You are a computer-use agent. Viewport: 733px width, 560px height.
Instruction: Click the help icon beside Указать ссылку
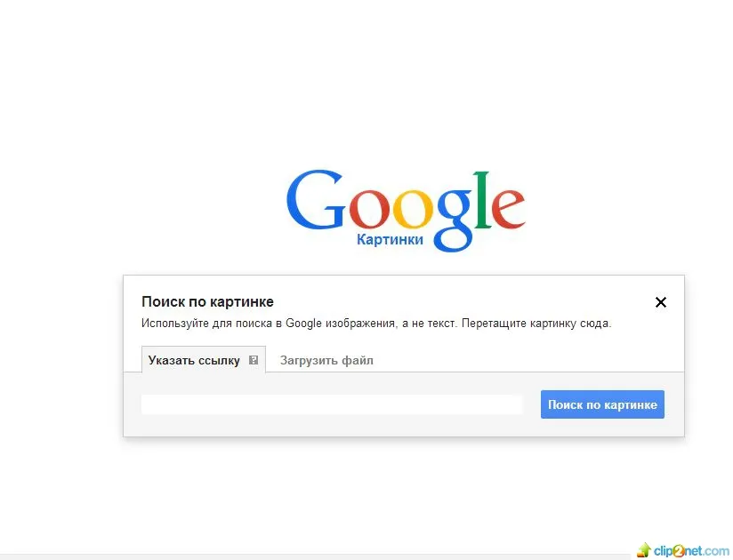tap(254, 360)
